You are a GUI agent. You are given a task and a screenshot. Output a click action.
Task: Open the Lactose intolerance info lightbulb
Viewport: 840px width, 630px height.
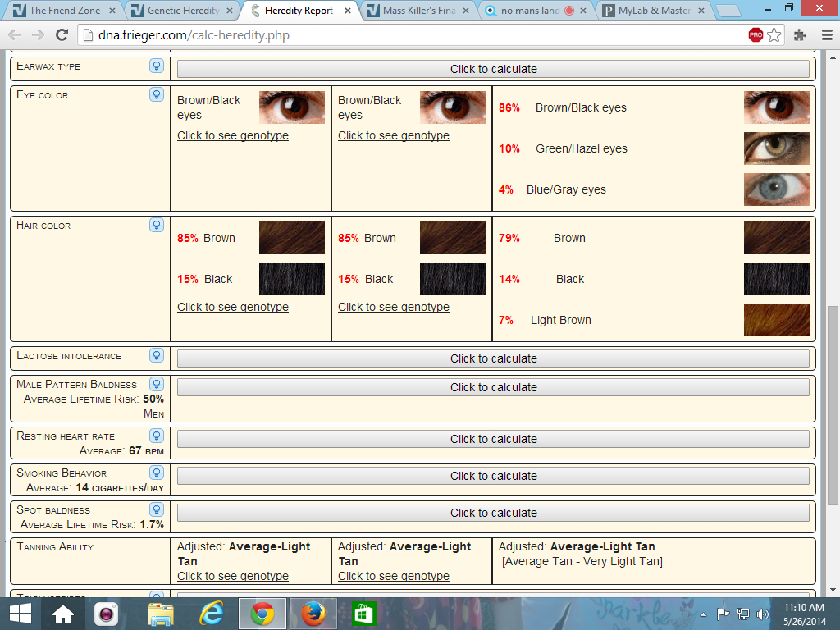(156, 355)
